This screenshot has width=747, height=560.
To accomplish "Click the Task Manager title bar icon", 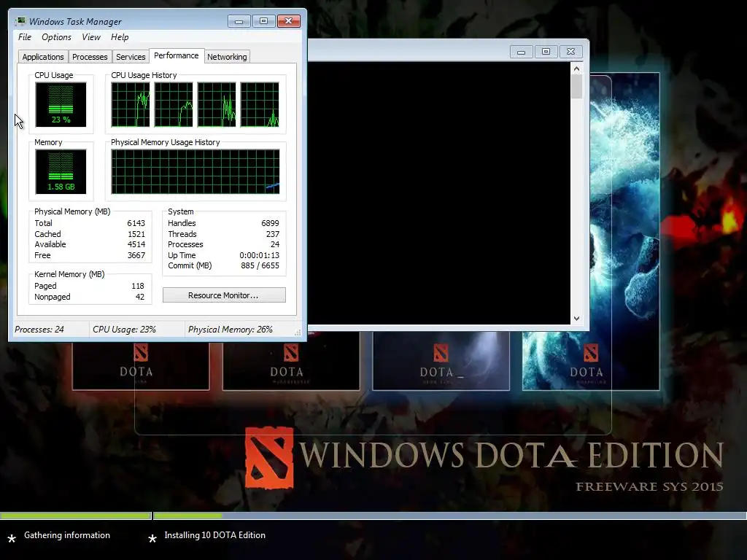I will [x=20, y=21].
